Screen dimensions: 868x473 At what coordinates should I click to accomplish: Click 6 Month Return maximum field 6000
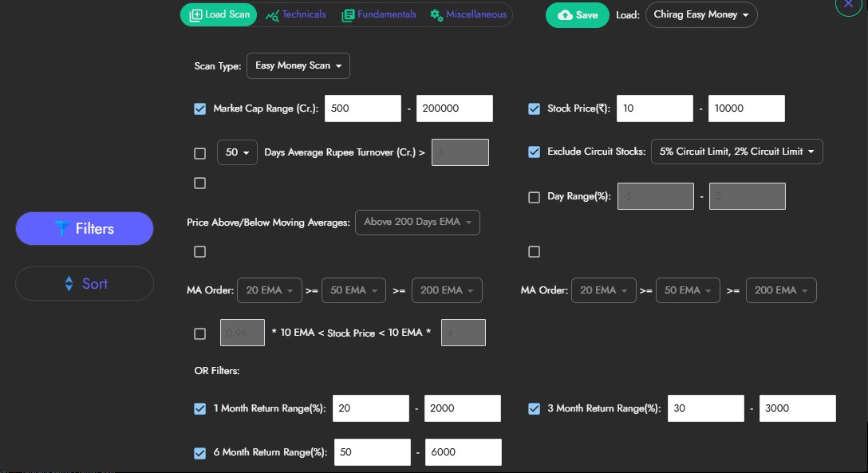click(464, 452)
